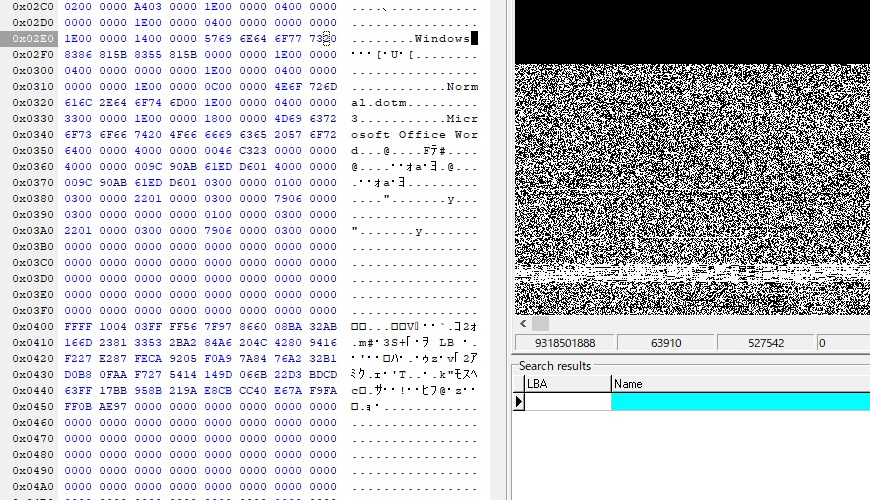Click the row indicator arrow in Search results
This screenshot has width=870, height=500.
[518, 401]
